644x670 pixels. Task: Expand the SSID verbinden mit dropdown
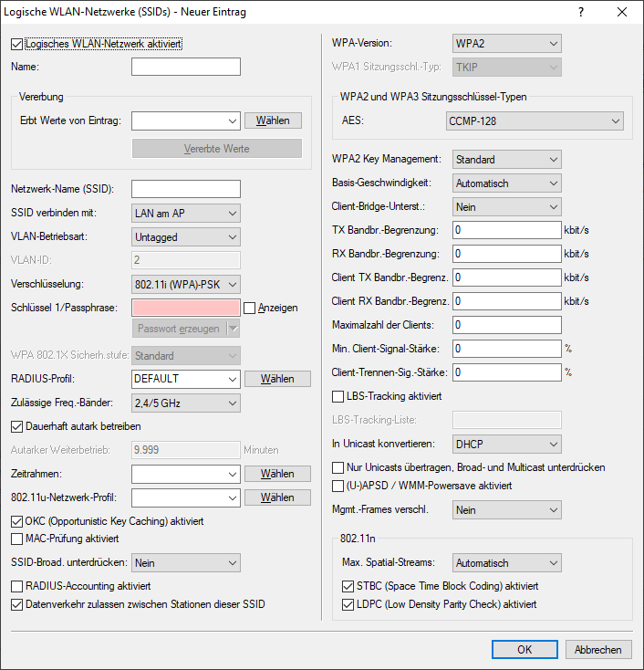click(186, 213)
